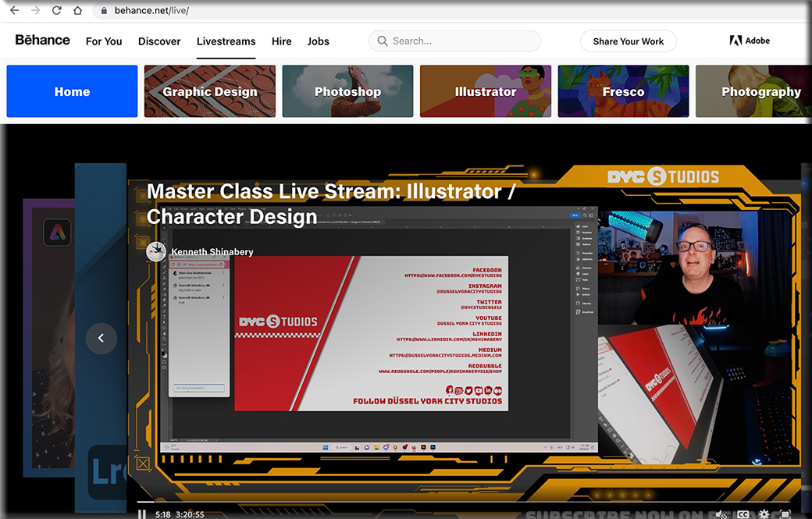Open Kenneth Shinabery's profile name
812x519 pixels.
click(x=212, y=251)
